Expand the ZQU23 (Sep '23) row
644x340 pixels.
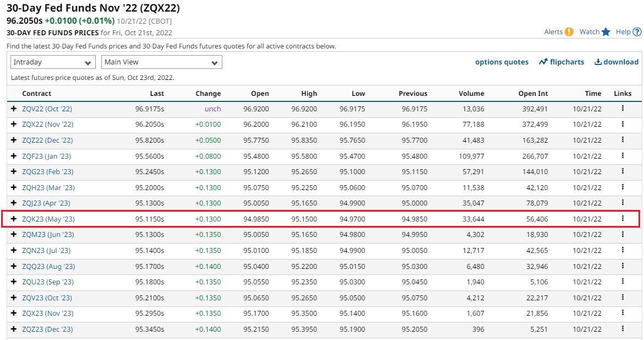[x=14, y=282]
